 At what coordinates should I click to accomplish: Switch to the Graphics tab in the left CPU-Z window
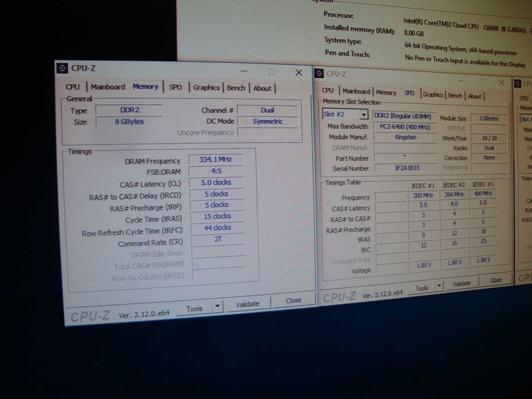[x=206, y=88]
